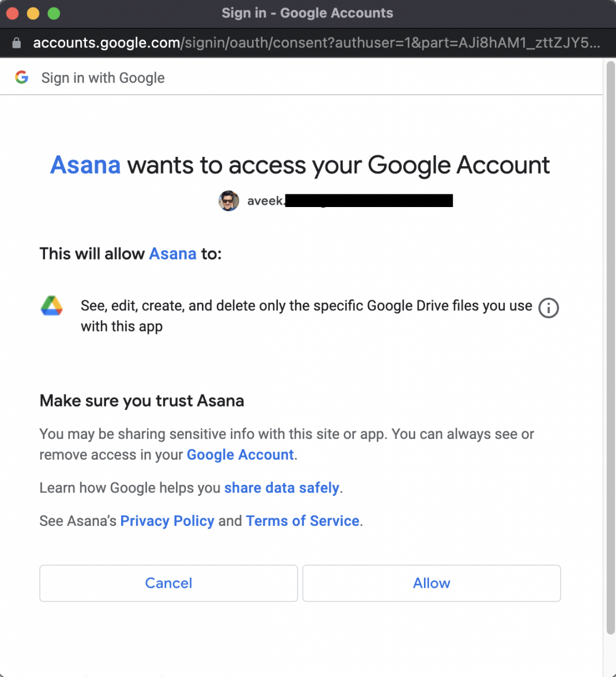Click the vertical scrollbar on the right
Screen dimensions: 616x677
(610, 346)
